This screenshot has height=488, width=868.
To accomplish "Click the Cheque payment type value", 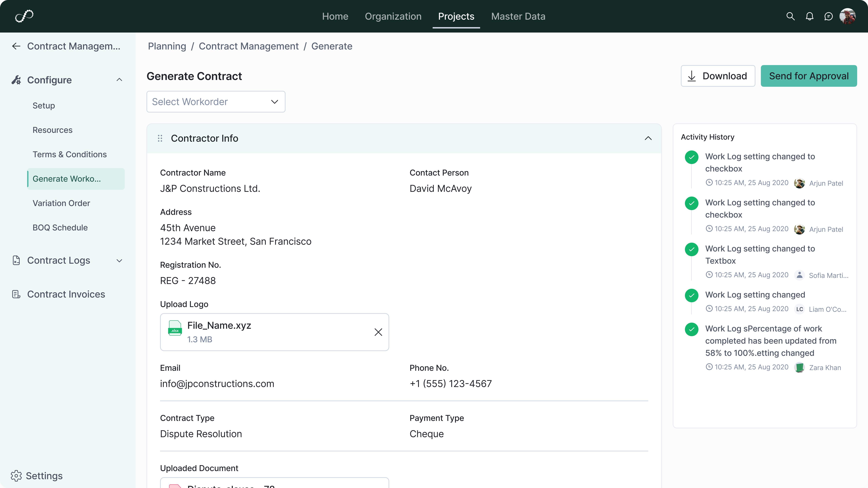I will point(427,434).
